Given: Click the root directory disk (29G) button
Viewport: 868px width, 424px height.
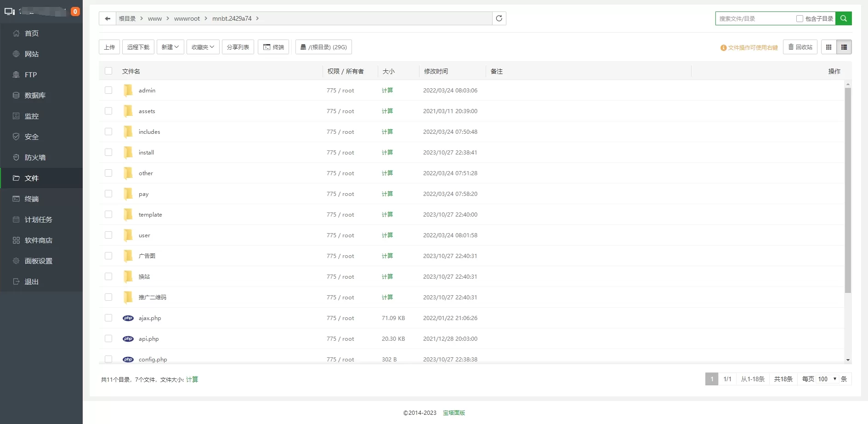Looking at the screenshot, I should (x=323, y=47).
